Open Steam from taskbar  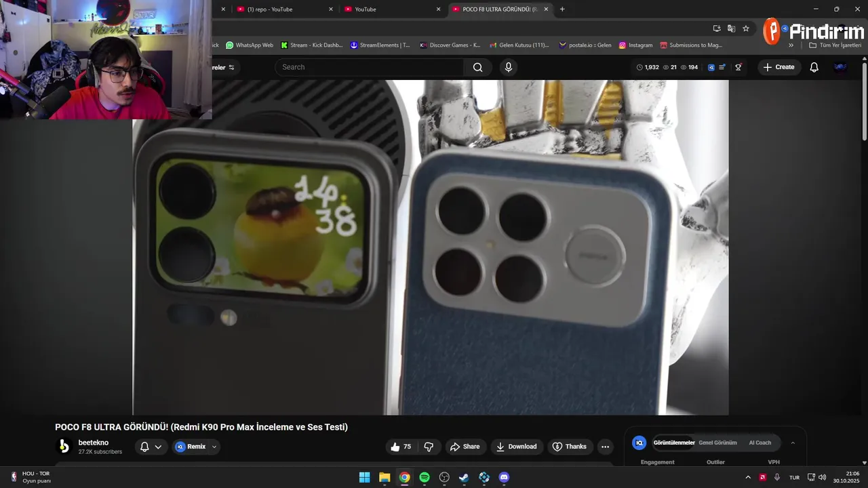pyautogui.click(x=464, y=477)
